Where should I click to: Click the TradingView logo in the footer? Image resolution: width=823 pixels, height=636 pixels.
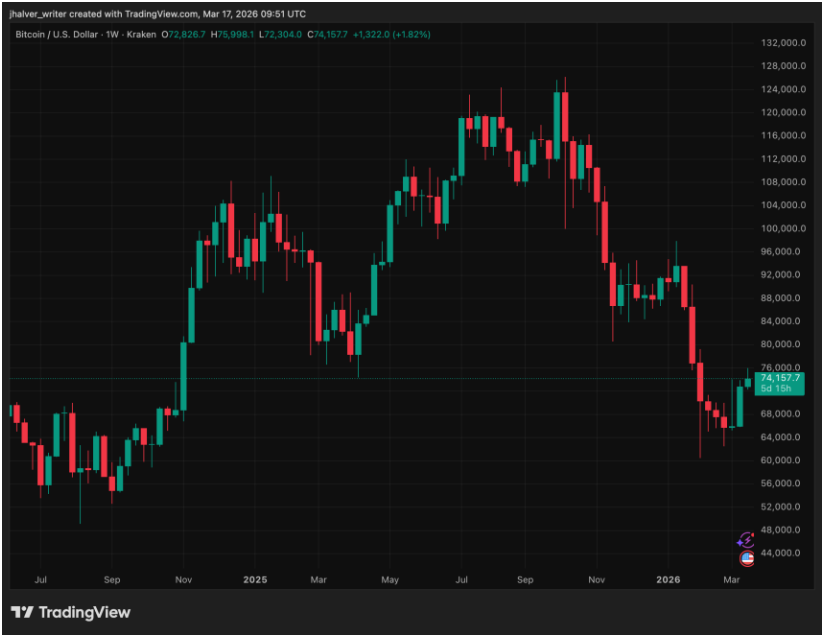coord(70,612)
